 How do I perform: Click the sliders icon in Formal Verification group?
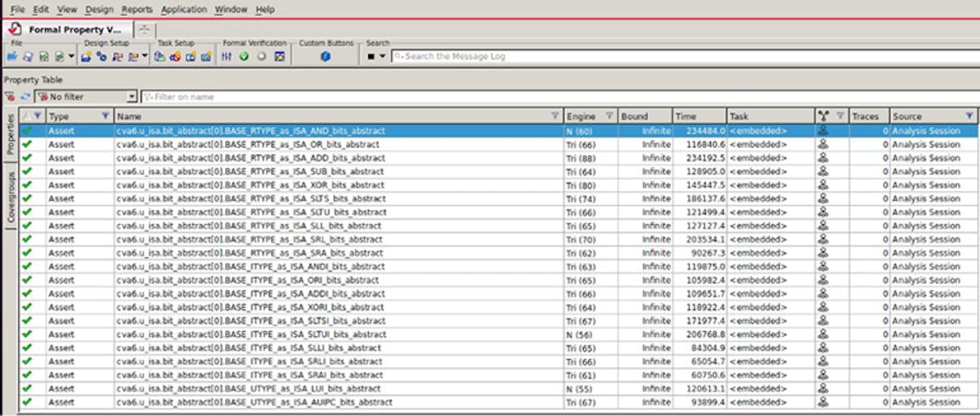coord(227,56)
